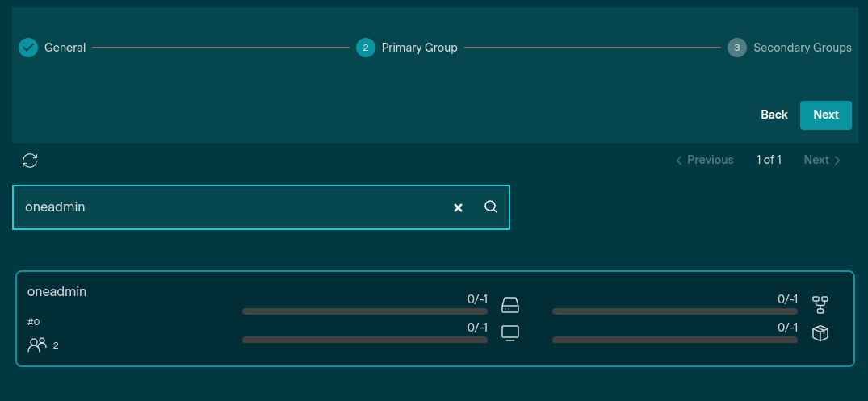This screenshot has height=401, width=868.
Task: Click the network quota icon
Action: [x=820, y=305]
